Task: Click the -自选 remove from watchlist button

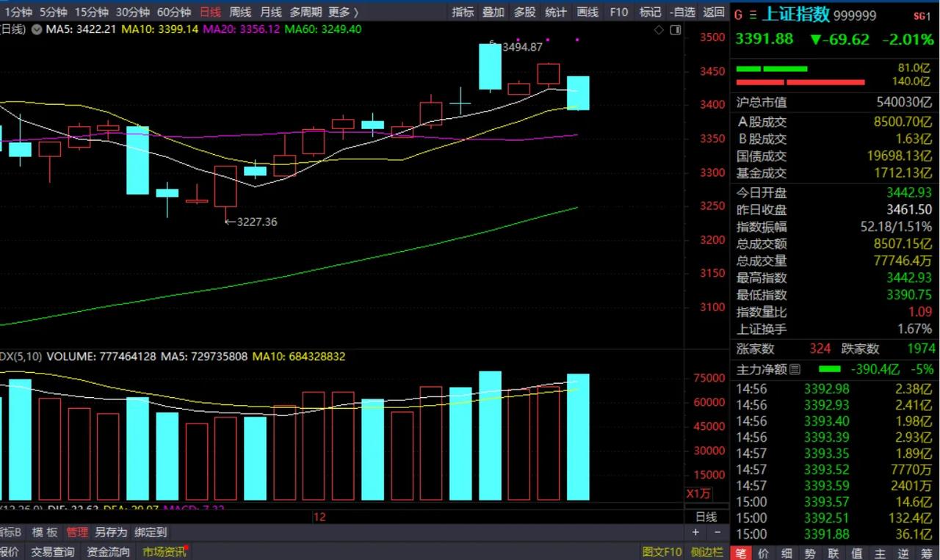Action: click(x=682, y=12)
